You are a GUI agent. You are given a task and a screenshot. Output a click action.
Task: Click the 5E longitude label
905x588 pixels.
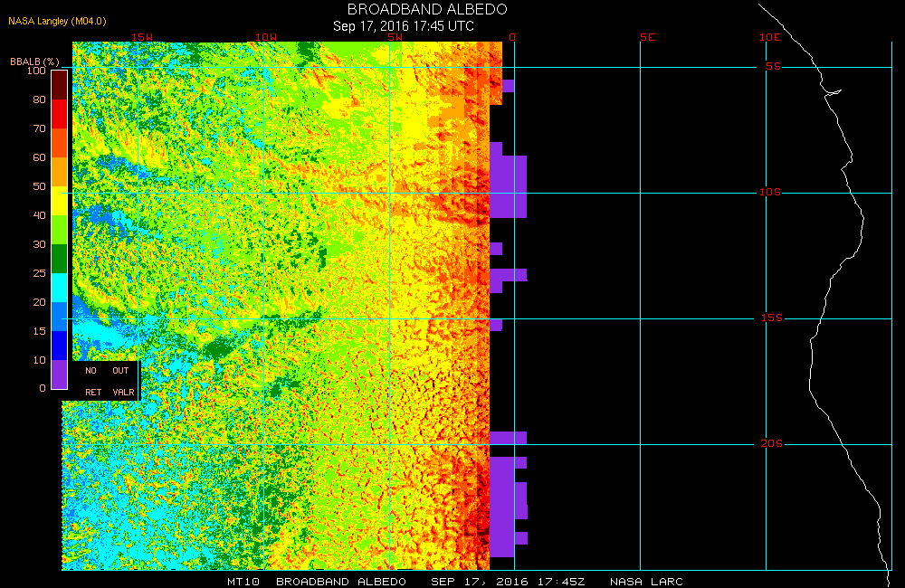point(647,37)
